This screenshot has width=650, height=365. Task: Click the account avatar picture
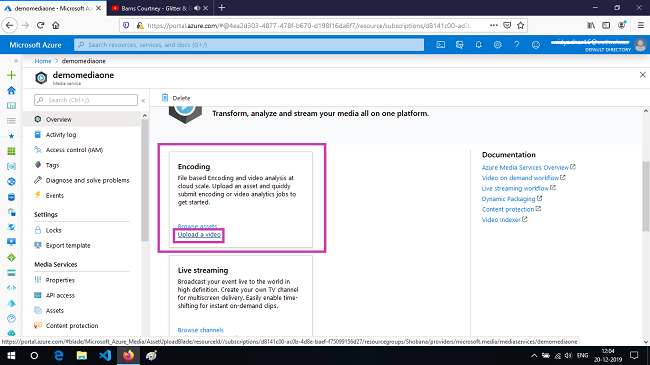[640, 45]
